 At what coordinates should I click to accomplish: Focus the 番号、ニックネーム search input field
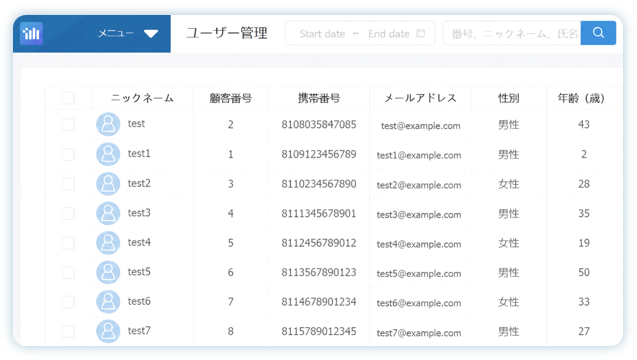[512, 33]
